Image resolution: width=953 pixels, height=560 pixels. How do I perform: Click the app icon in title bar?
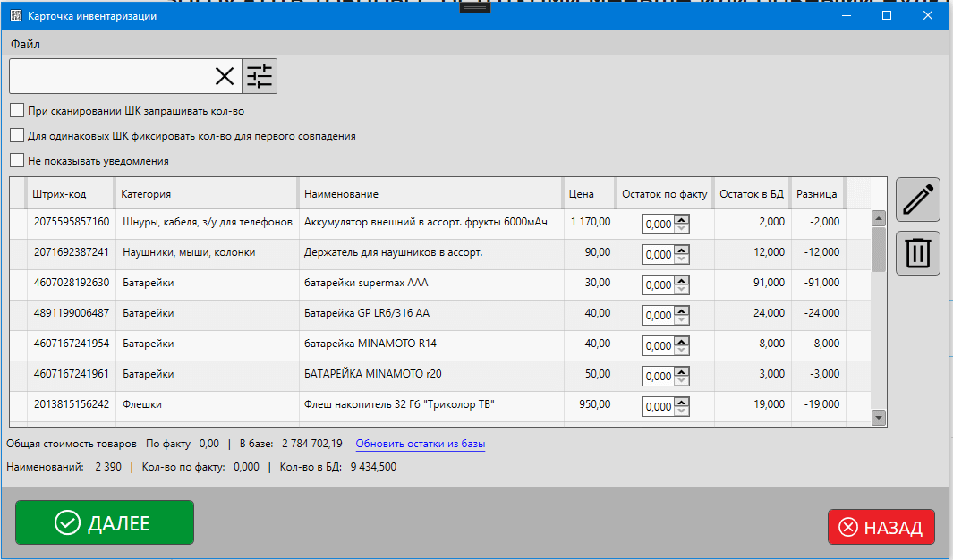point(15,16)
